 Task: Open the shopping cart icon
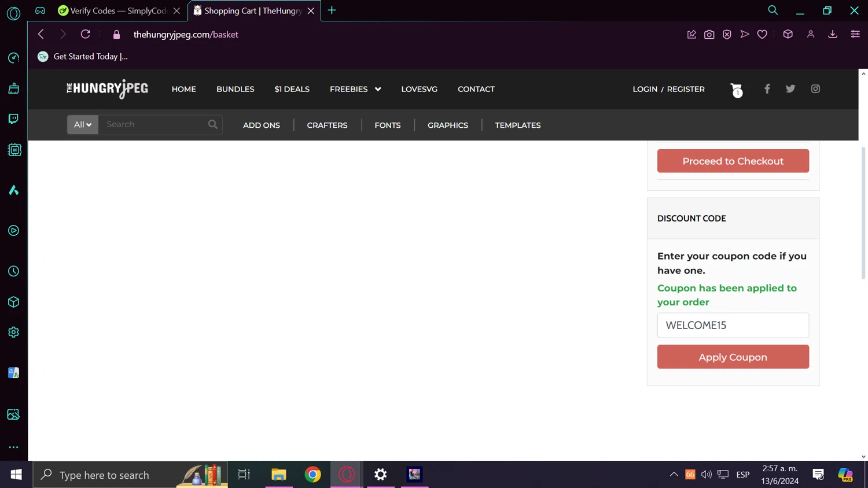(736, 90)
